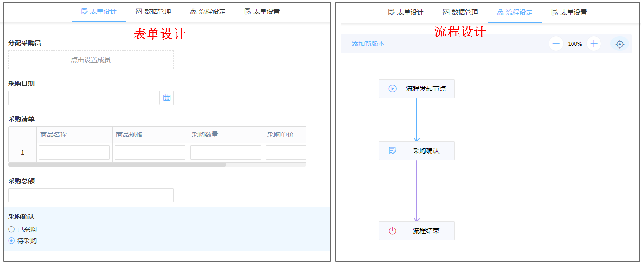This screenshot has height=263, width=644.
Task: Open 流程设定 tab in left panel
Action: click(x=208, y=11)
